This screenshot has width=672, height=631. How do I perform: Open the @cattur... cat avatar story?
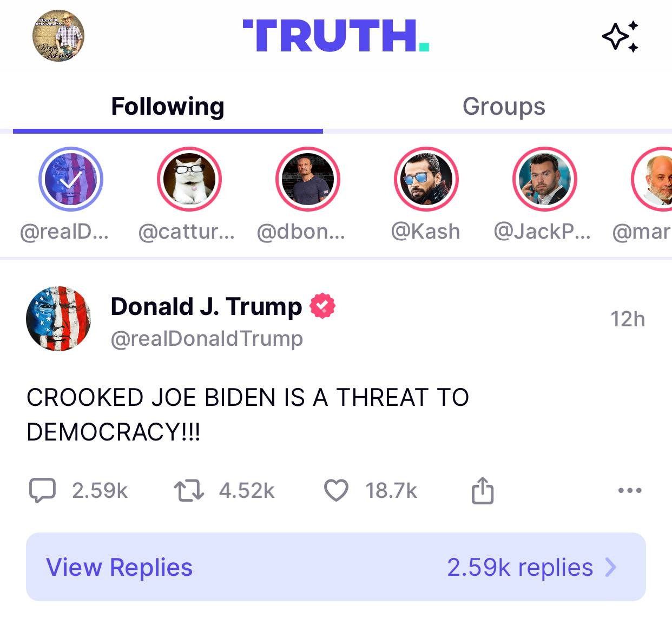point(189,179)
